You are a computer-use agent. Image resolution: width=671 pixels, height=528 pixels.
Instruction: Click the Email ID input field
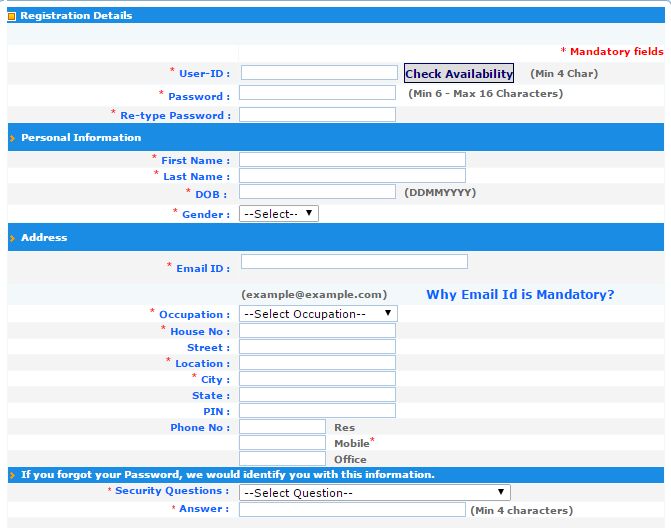pyautogui.click(x=354, y=261)
